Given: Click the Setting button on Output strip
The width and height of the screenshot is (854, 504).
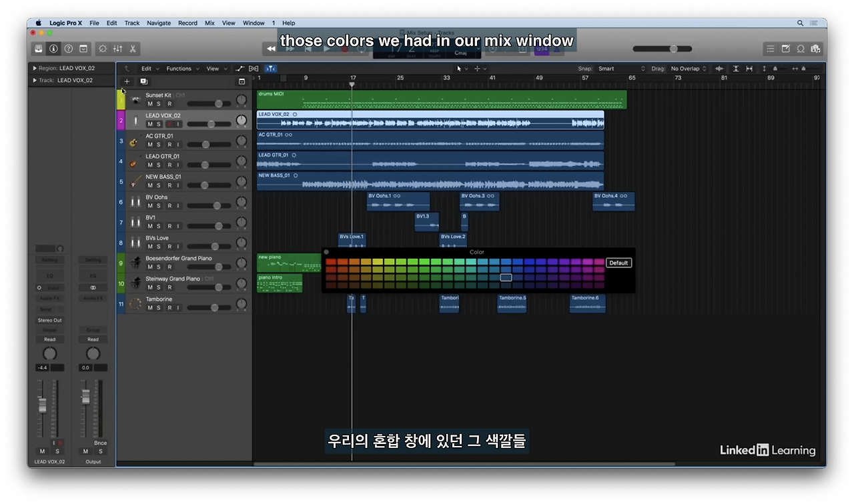Looking at the screenshot, I should pyautogui.click(x=93, y=260).
